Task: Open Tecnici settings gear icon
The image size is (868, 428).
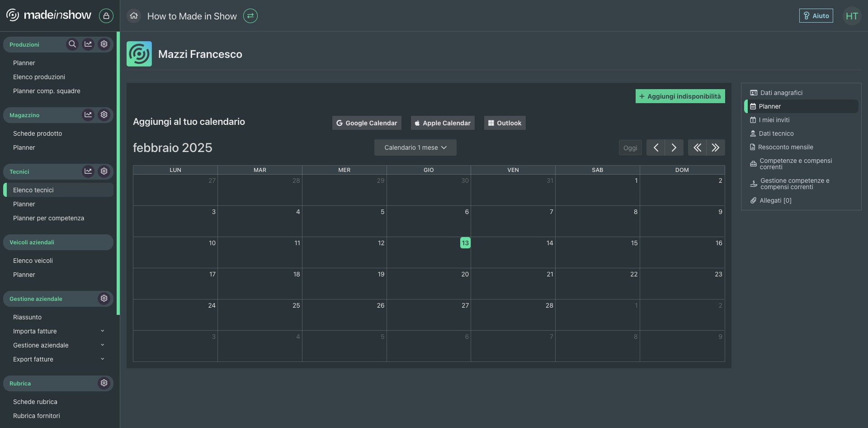Action: [104, 171]
